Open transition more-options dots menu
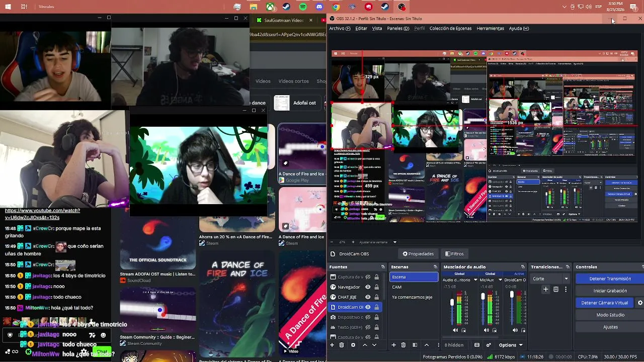 [566, 290]
